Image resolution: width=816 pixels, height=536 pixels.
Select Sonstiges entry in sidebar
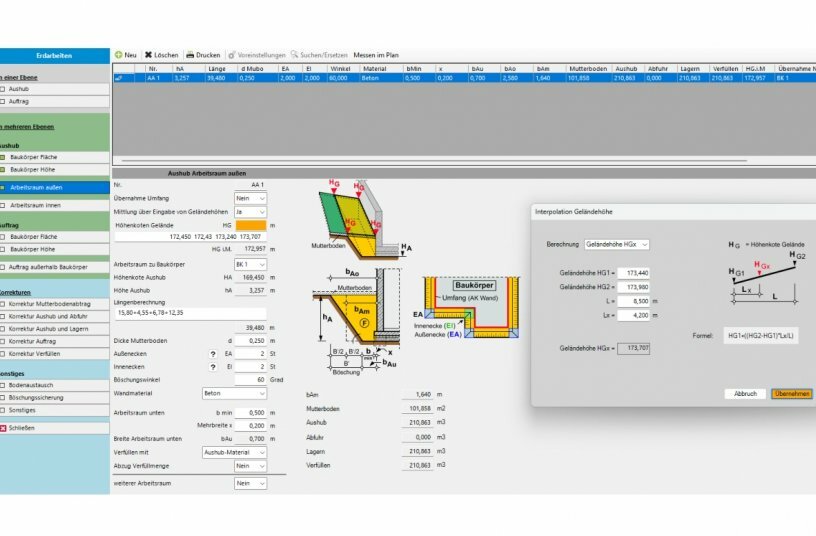point(55,410)
